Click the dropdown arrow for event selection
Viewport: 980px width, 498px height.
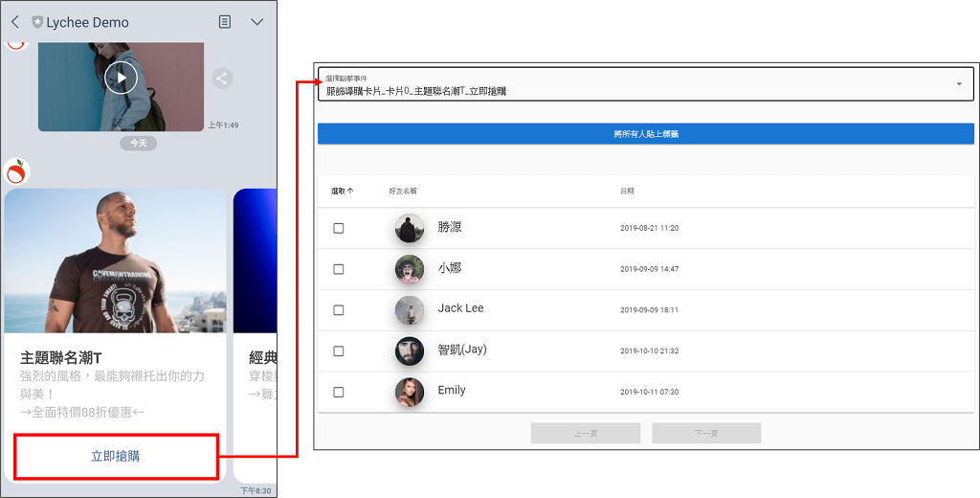[959, 84]
